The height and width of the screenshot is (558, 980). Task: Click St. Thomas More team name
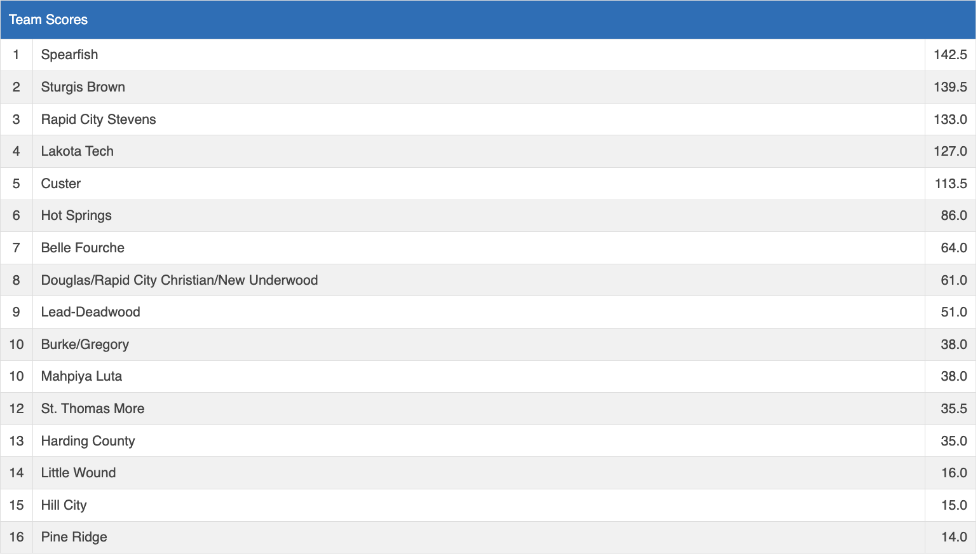(x=92, y=409)
